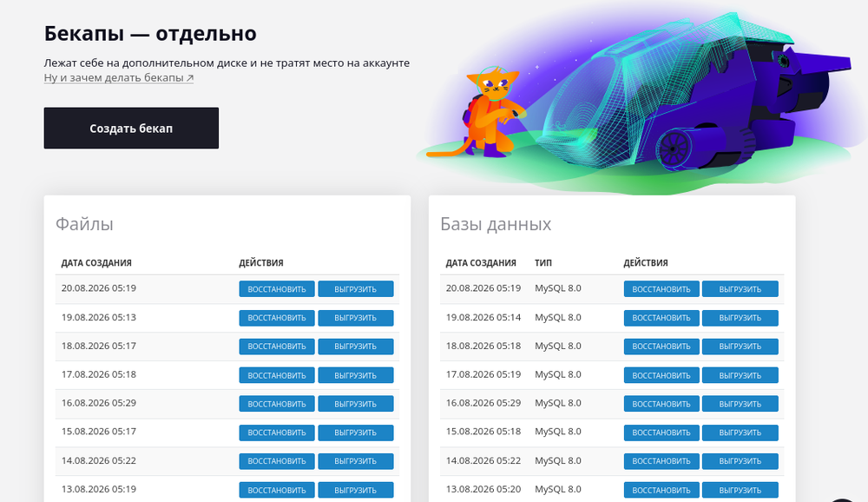Image resolution: width=868 pixels, height=502 pixels.
Task: Download database backup from 14.08.2026 05:22
Action: (x=740, y=461)
